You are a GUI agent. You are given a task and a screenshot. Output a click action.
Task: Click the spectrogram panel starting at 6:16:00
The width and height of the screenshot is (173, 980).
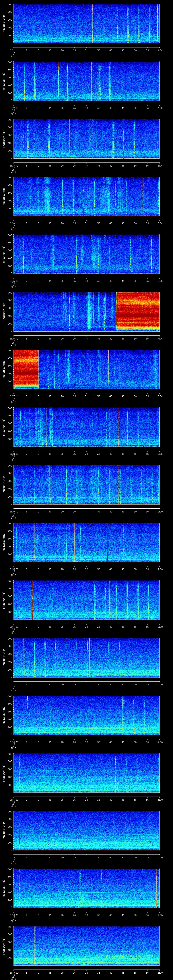pyautogui.click(x=86, y=888)
